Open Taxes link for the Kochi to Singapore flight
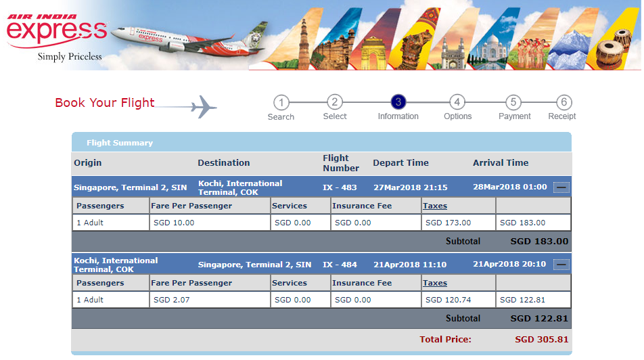Viewport: 644px width, 360px height. pos(434,283)
